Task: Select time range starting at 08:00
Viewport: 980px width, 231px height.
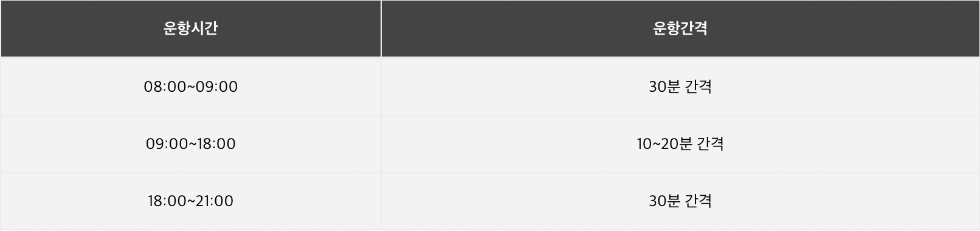Action: tap(191, 86)
